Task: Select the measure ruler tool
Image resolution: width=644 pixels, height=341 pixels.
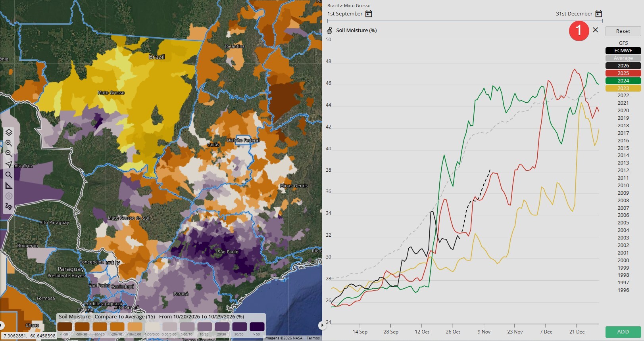Action: pos(9,186)
